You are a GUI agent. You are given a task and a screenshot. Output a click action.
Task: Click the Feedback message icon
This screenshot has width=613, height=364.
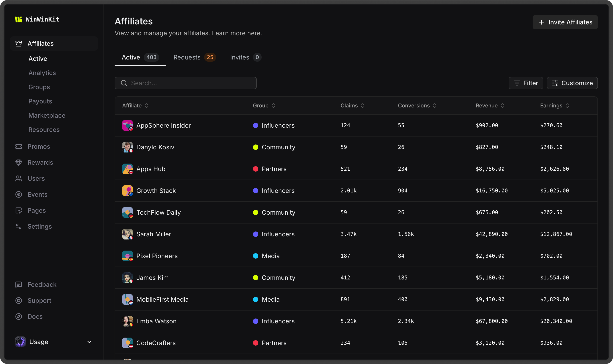[x=19, y=285]
